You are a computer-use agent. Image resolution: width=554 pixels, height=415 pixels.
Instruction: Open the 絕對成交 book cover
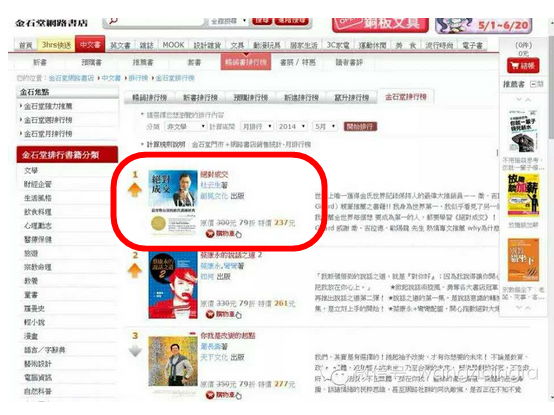tap(173, 203)
